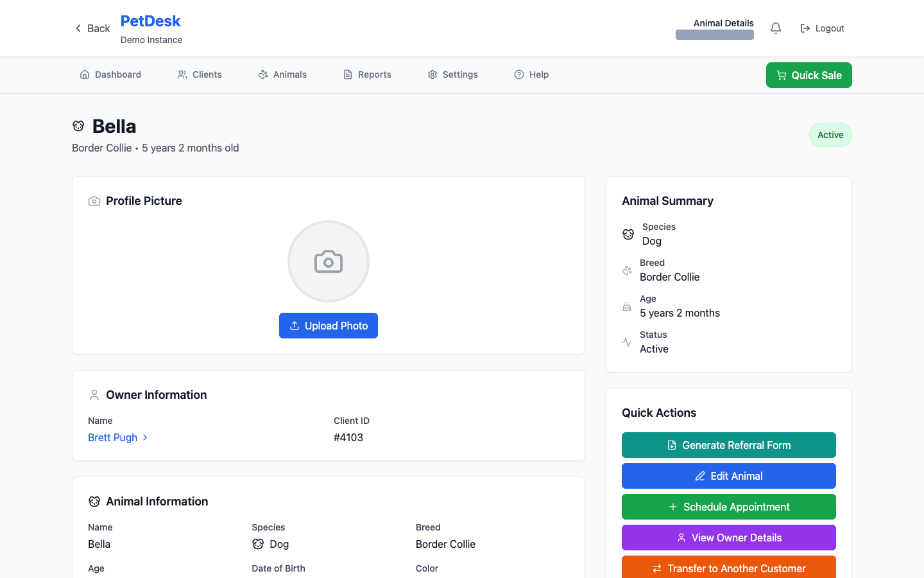Viewport: 924px width, 578px height.
Task: Click the PetDesk logo text
Action: [x=151, y=21]
